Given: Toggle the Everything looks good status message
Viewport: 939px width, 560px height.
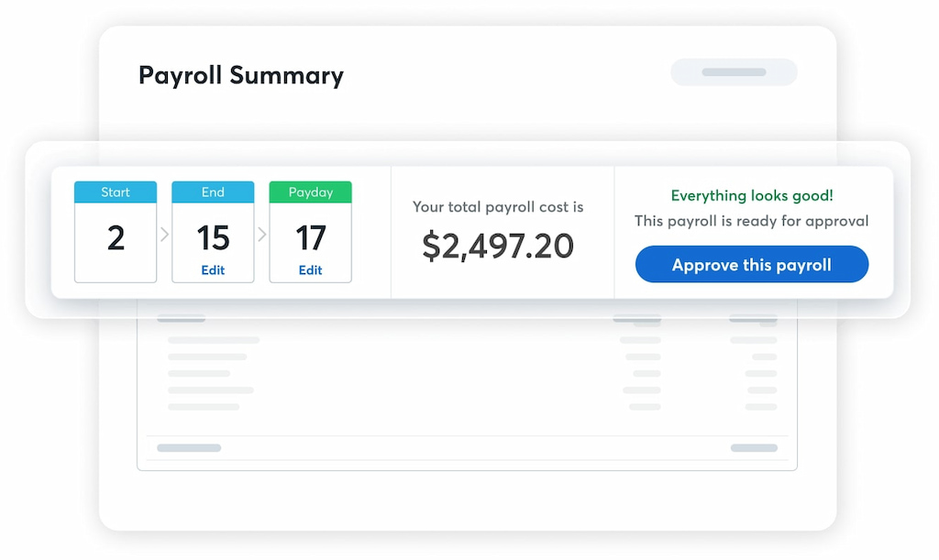Looking at the screenshot, I should [751, 195].
